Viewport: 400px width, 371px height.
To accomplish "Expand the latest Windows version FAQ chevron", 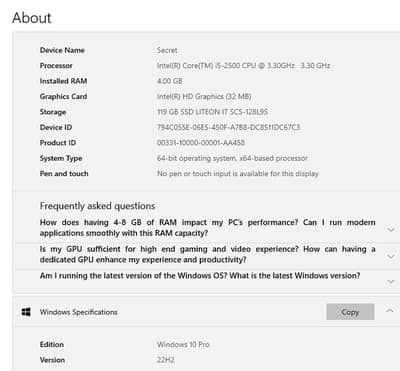I will pyautogui.click(x=391, y=282).
